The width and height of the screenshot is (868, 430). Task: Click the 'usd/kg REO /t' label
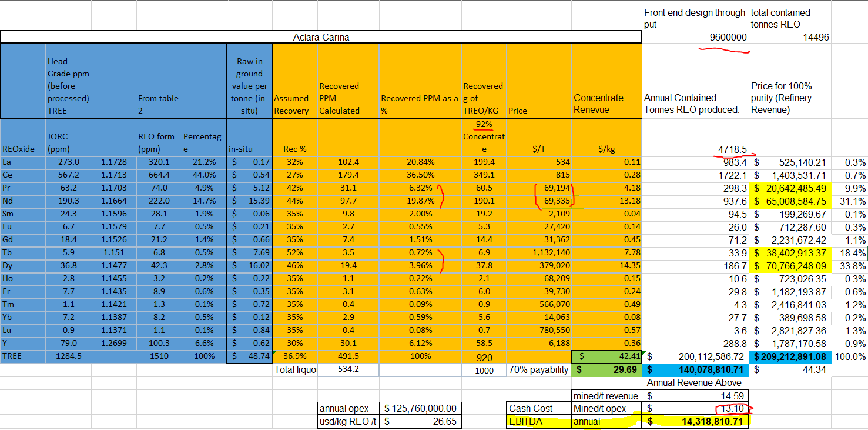(x=348, y=421)
